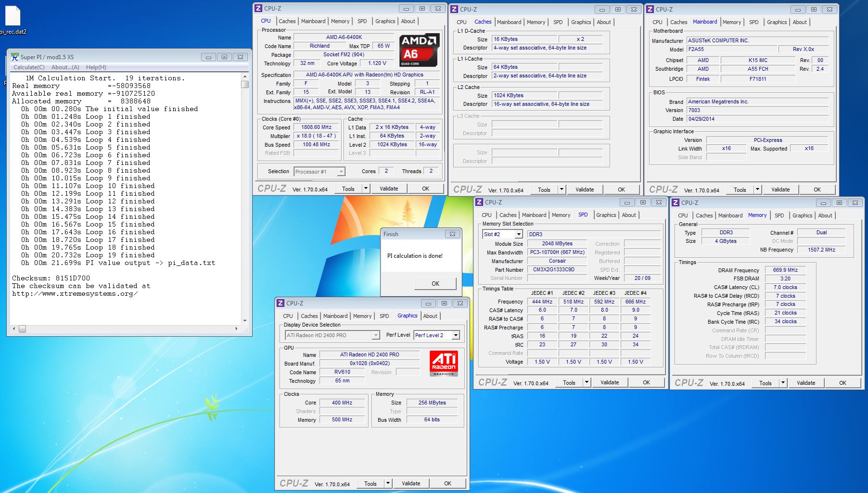Click OK in the Finish dialog
868x493 pixels.
[x=435, y=283]
